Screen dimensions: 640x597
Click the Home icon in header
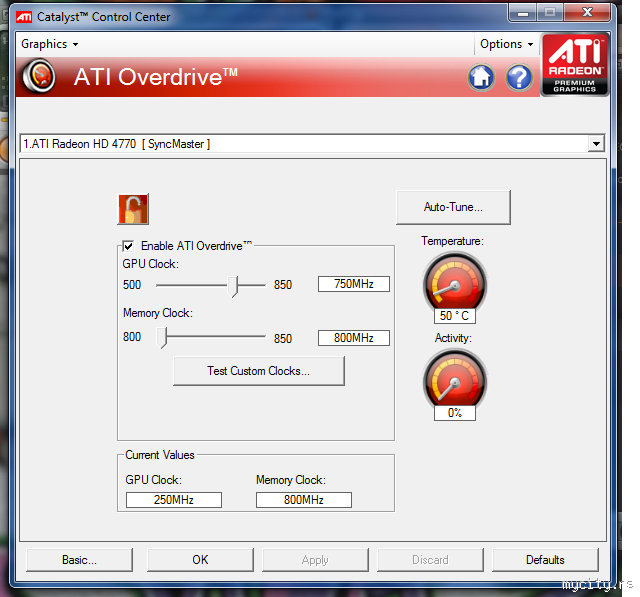coord(481,77)
